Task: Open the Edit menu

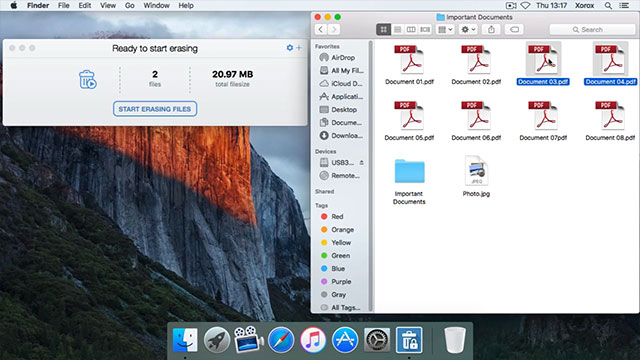Action: pyautogui.click(x=84, y=5)
